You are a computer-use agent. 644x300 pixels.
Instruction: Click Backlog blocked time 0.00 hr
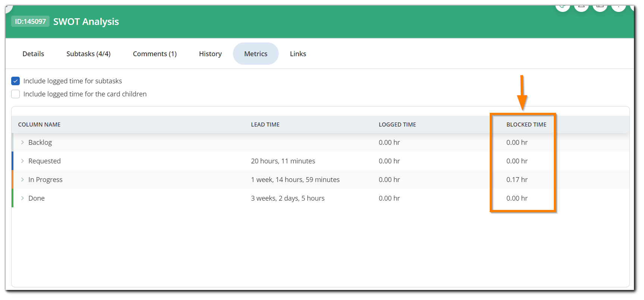(517, 142)
